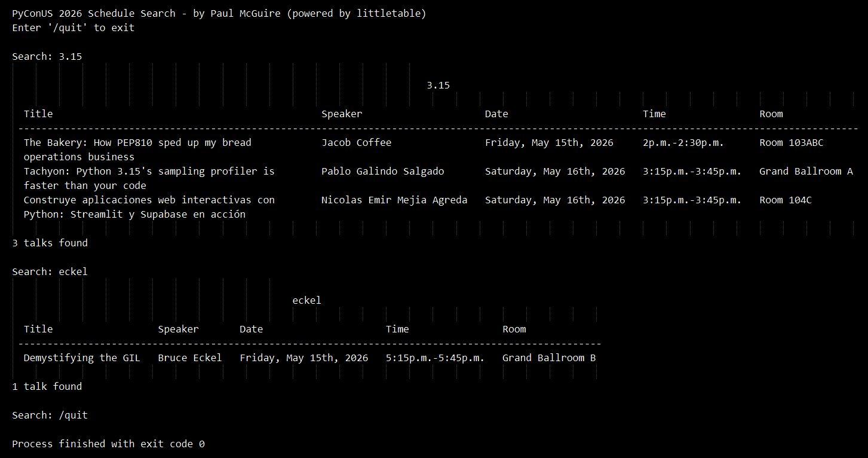
Task: Click the "Tachyon: Python 3.15's sampling profiler" title
Action: 149,171
